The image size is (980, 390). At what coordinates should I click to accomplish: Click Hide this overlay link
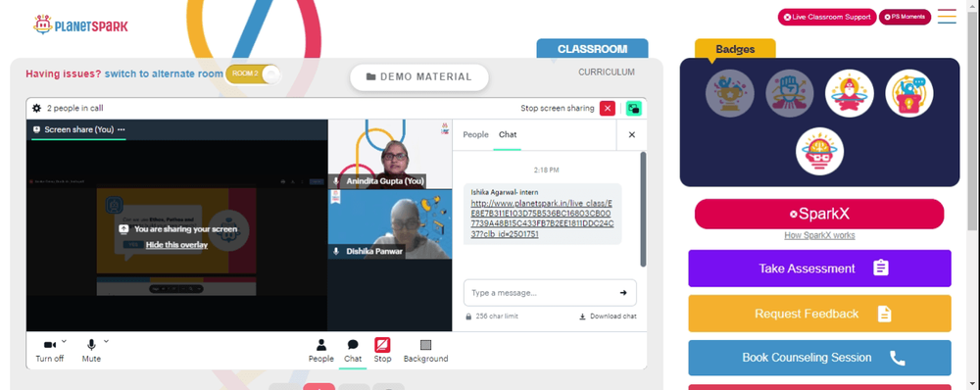[x=176, y=245]
